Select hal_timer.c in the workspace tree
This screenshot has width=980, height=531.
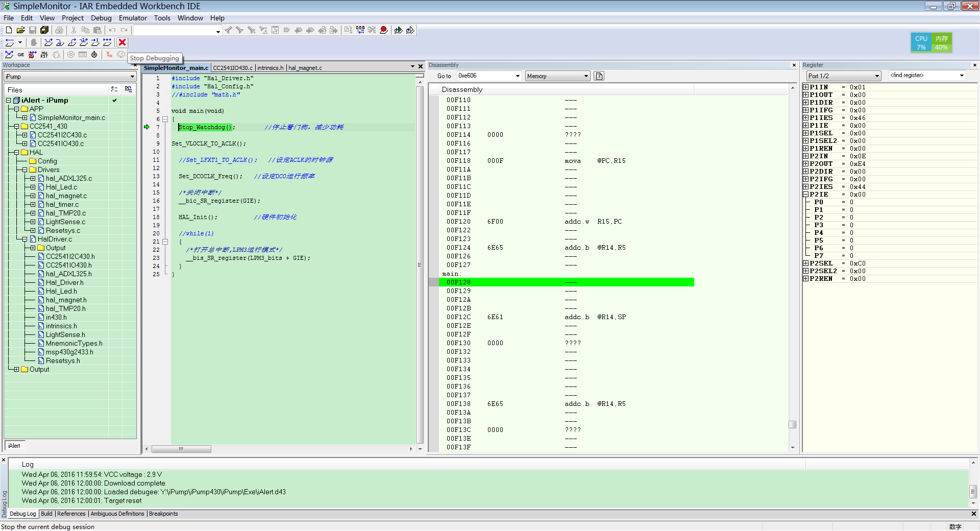coord(62,204)
